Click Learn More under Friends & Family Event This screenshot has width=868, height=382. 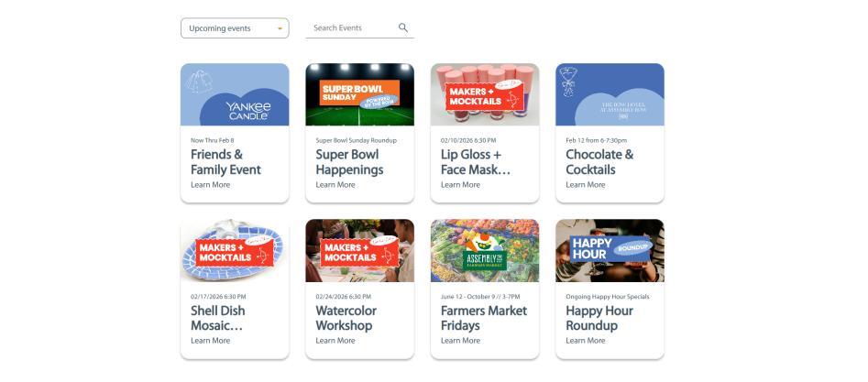210,185
